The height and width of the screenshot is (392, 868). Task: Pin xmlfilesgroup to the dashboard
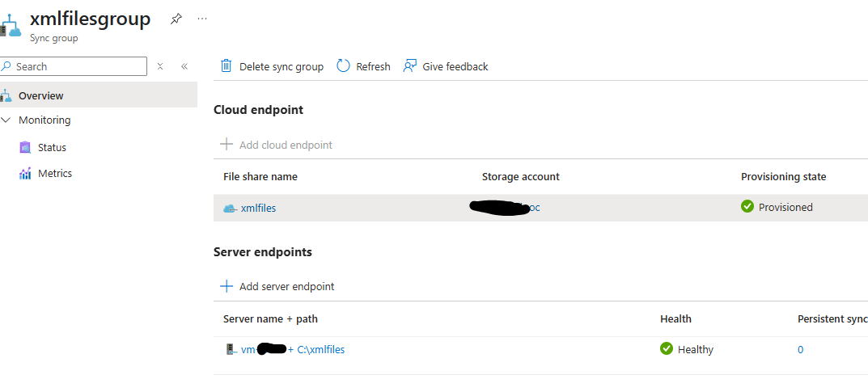pos(176,19)
